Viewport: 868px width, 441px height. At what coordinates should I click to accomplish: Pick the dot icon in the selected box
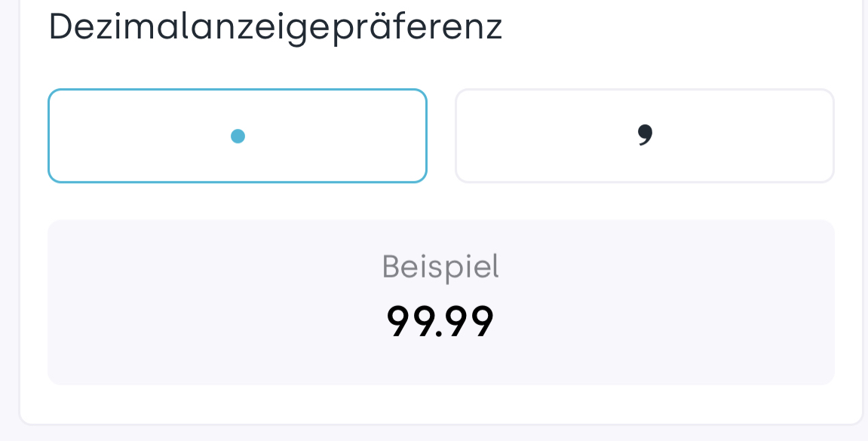tap(238, 136)
